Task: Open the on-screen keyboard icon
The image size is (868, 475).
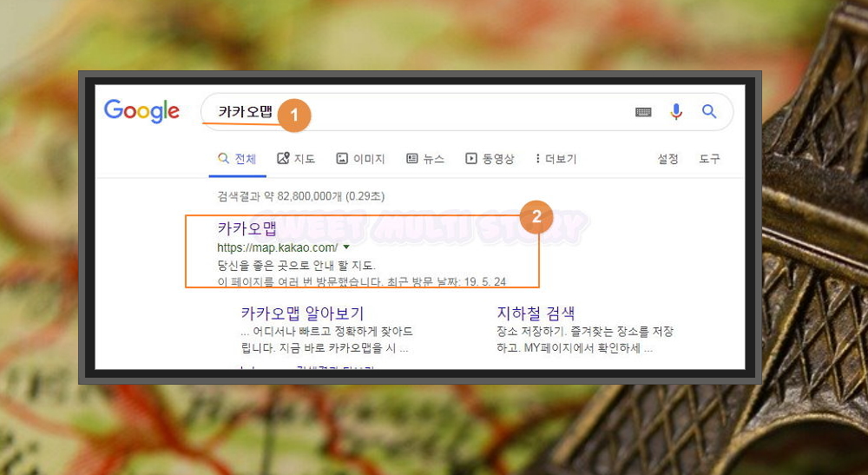Action: tap(642, 112)
